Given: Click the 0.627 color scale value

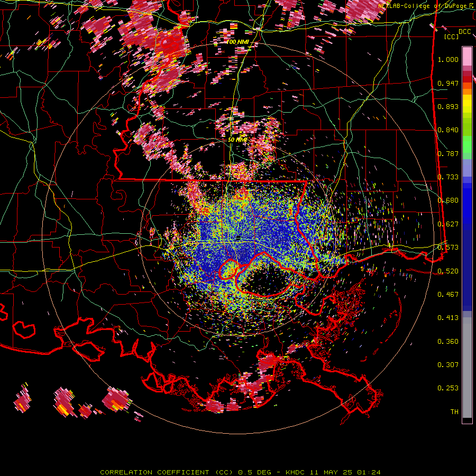Looking at the screenshot, I should [448, 224].
